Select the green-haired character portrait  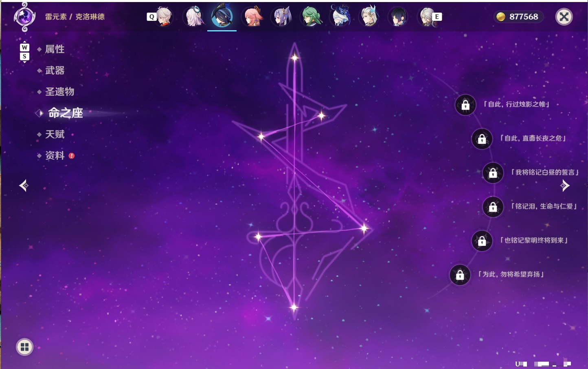click(x=311, y=17)
